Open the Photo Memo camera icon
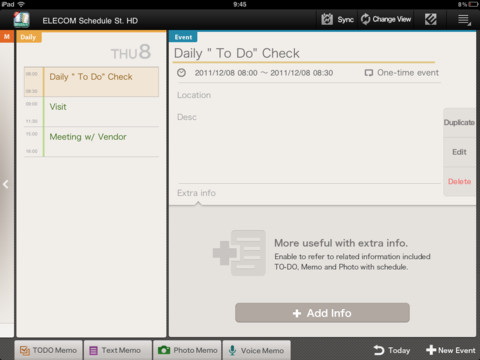The height and width of the screenshot is (360, 480). coord(164,350)
